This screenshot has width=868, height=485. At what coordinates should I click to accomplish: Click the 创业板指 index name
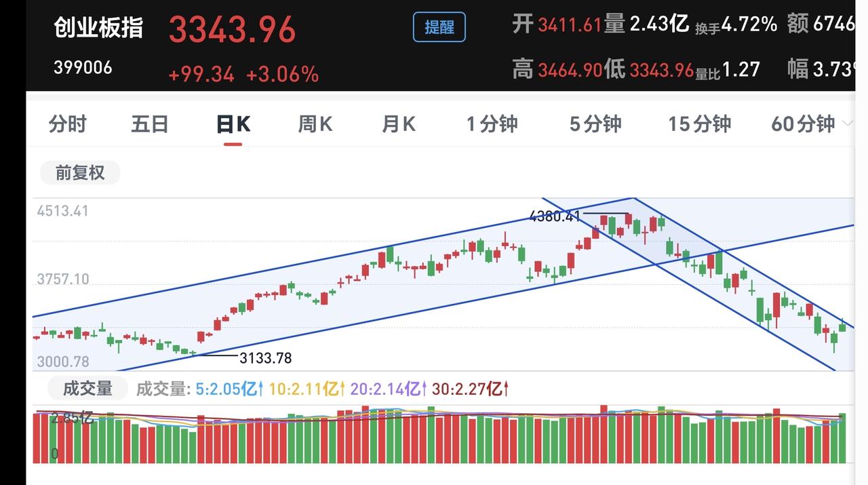coord(98,28)
